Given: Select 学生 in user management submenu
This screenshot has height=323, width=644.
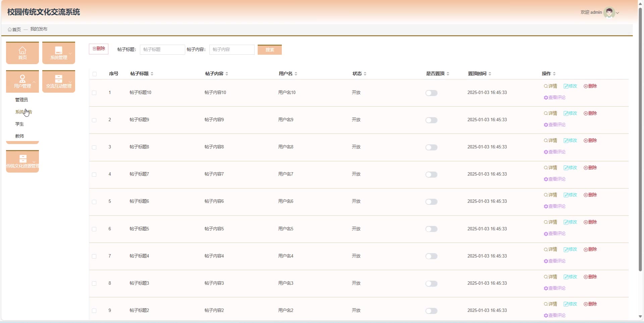Looking at the screenshot, I should (x=19, y=124).
